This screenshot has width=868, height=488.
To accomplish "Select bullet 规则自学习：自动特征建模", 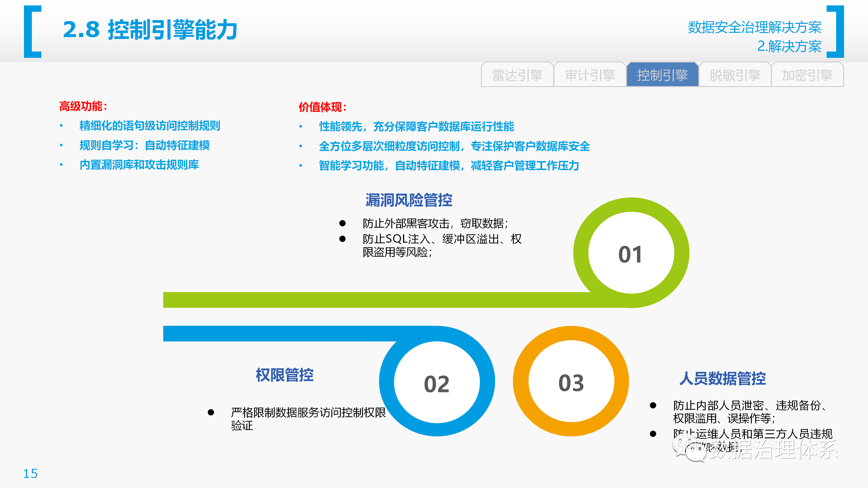I will coord(145,145).
